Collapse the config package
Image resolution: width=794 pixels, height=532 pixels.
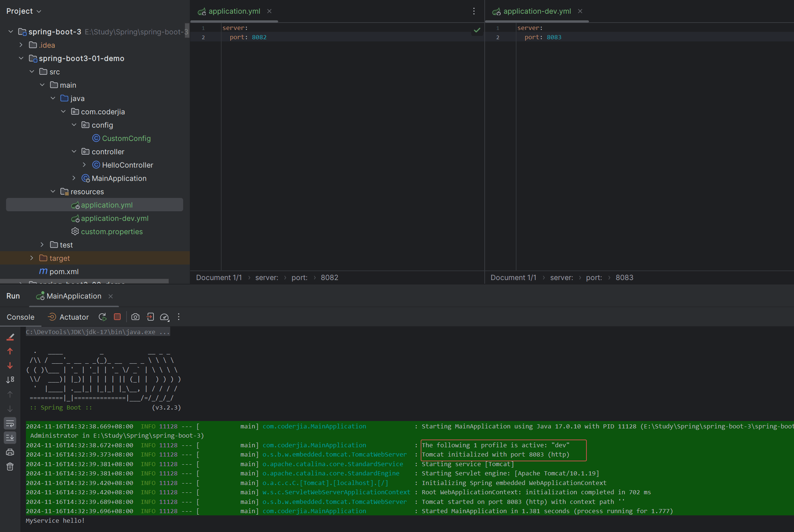tap(74, 125)
